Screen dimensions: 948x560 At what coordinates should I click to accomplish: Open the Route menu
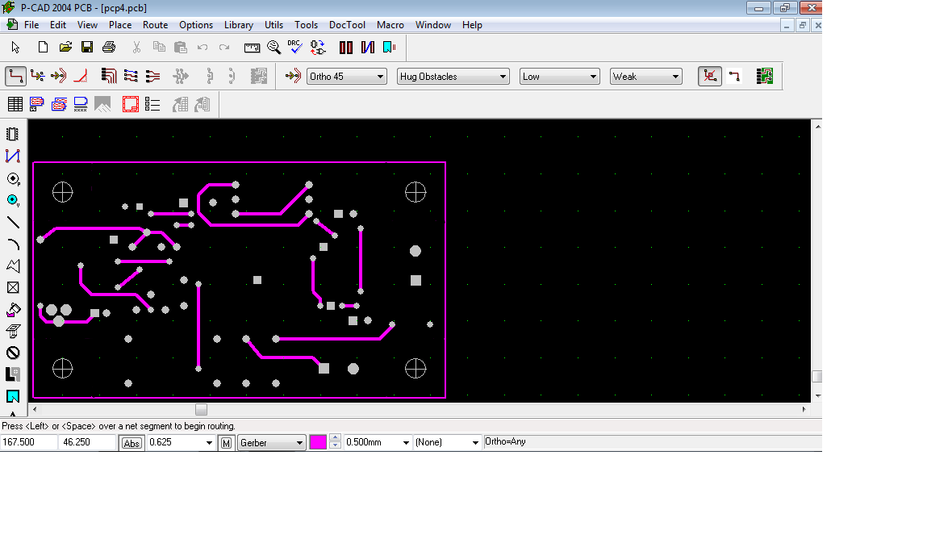tap(156, 25)
